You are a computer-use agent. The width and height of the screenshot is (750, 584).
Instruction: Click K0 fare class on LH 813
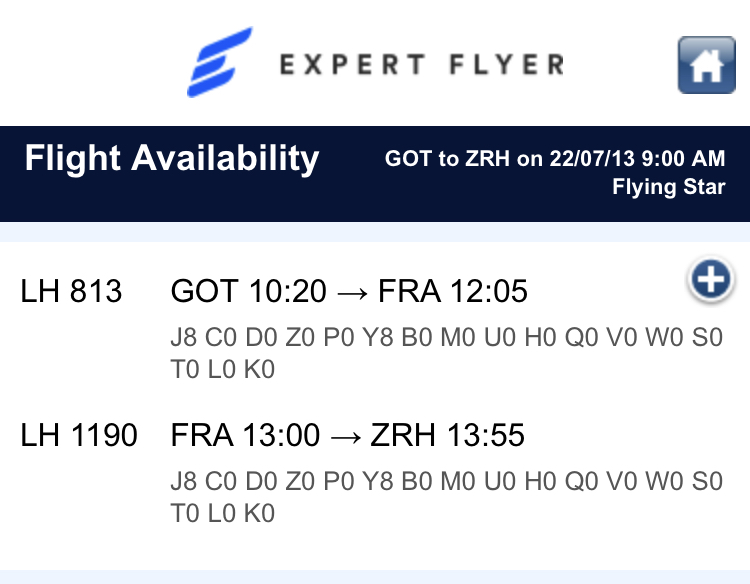click(x=258, y=370)
